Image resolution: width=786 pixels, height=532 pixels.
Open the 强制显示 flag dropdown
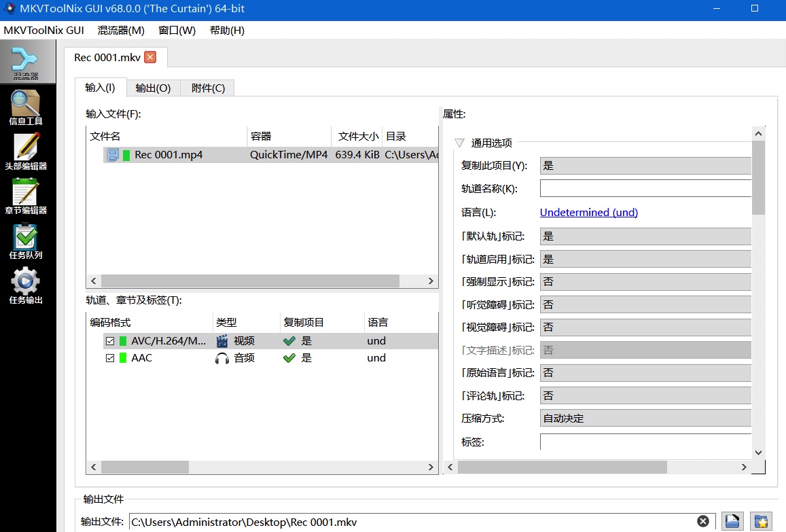[x=645, y=282]
